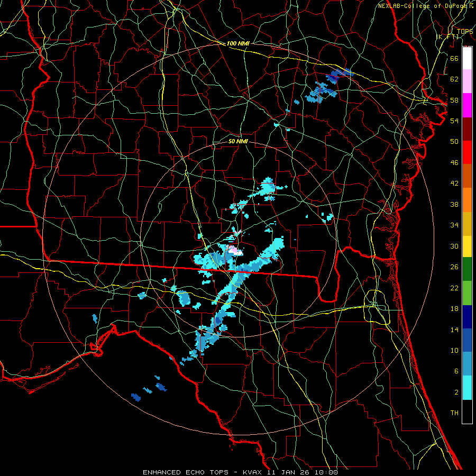Image resolution: width=476 pixels, height=476 pixels.
Task: Select the light green legend band
Action: point(467,293)
